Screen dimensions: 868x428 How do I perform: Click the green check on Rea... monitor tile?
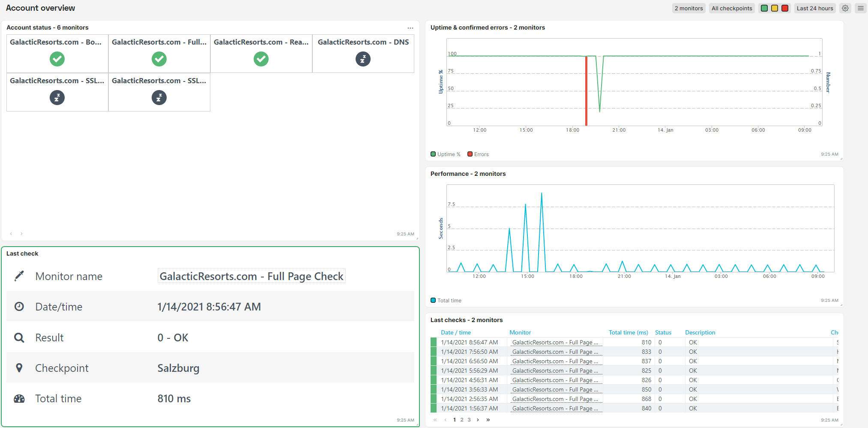(x=261, y=59)
